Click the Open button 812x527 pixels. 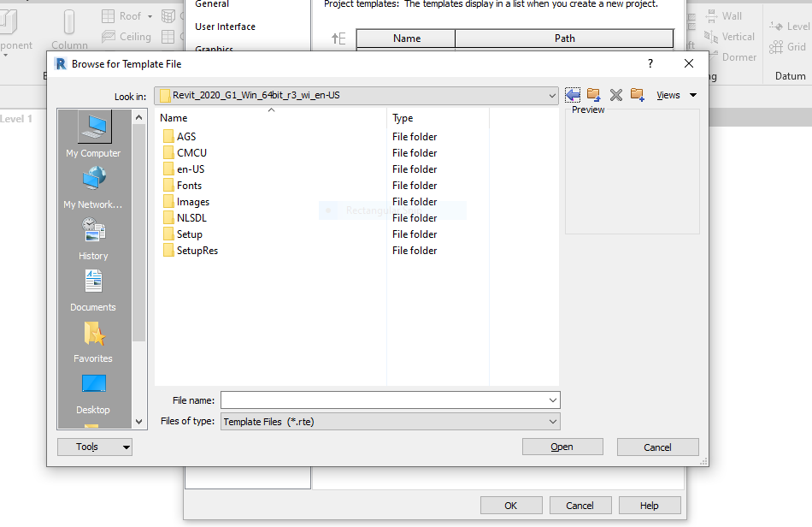point(562,447)
